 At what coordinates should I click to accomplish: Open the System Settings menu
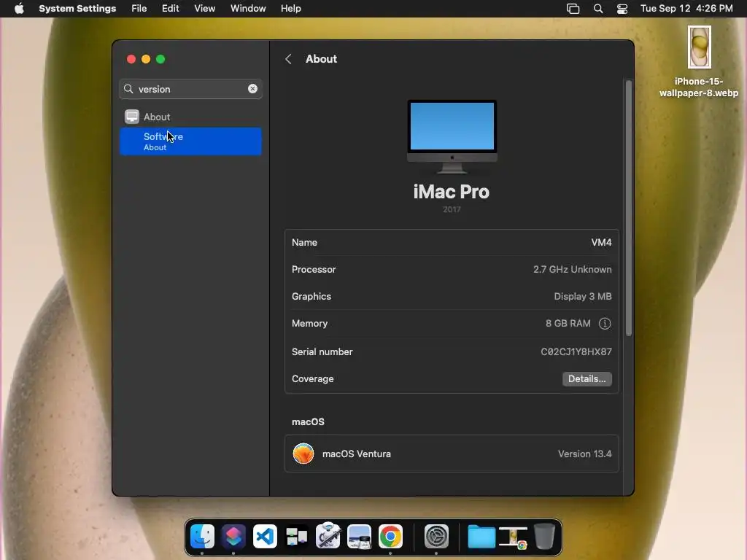(77, 9)
